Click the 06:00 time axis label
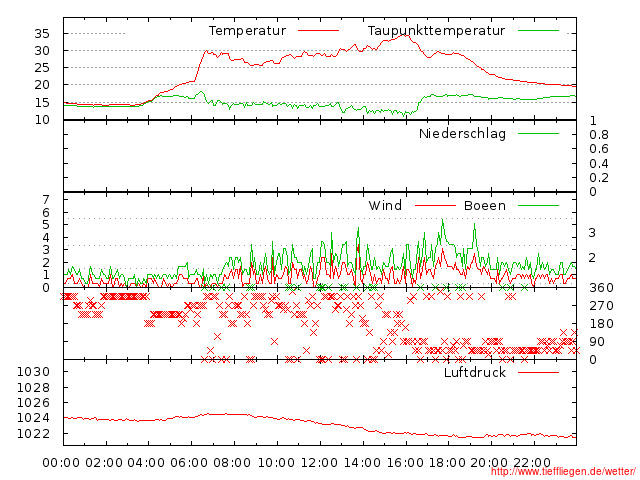The width and height of the screenshot is (640, 480). coord(189,463)
